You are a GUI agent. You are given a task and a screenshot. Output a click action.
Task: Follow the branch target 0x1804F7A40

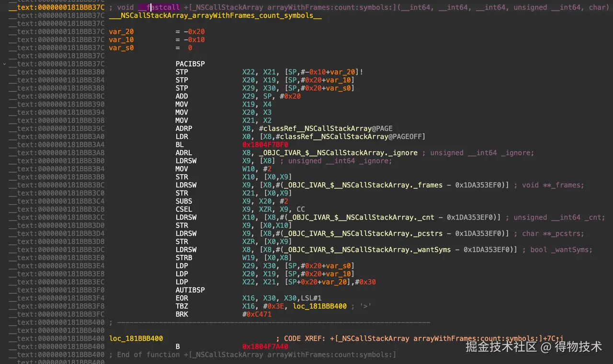pos(265,346)
